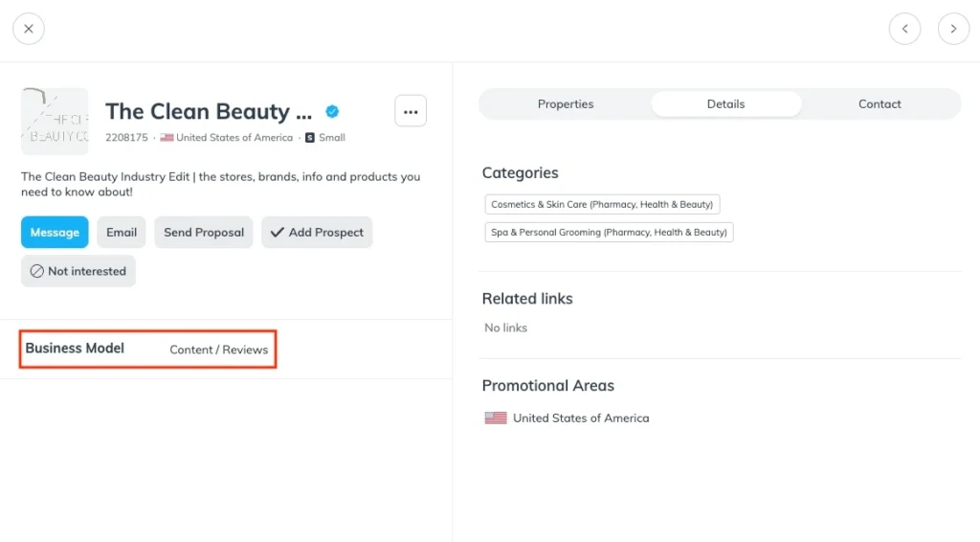Go to next partner with right arrow
Screen dimensions: 980x542
[x=953, y=29]
